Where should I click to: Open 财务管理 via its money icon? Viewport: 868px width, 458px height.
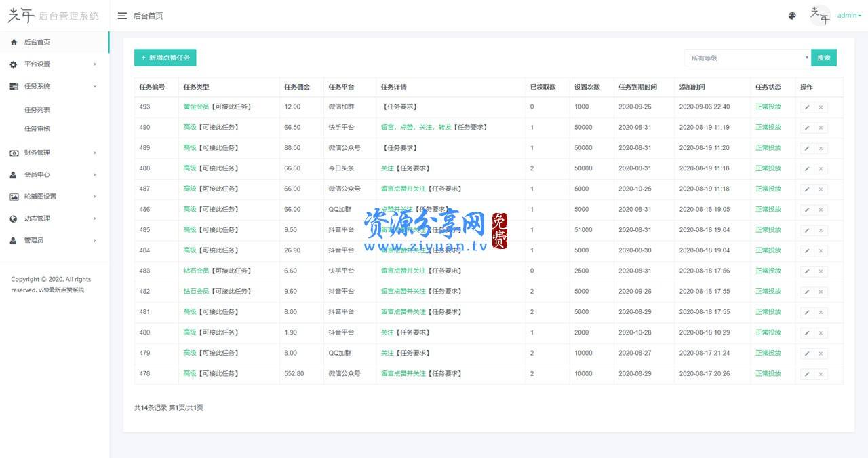[x=14, y=153]
